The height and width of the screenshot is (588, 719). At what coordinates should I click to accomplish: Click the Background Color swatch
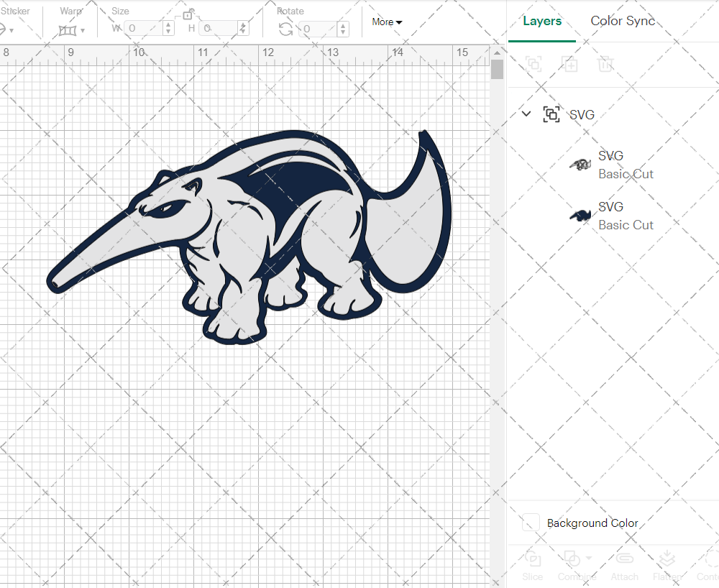click(x=530, y=523)
